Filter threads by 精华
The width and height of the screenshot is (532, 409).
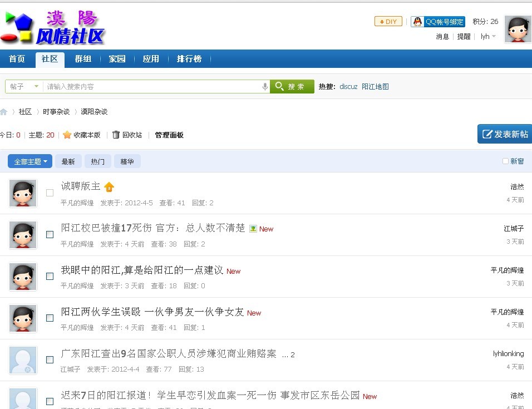click(127, 161)
